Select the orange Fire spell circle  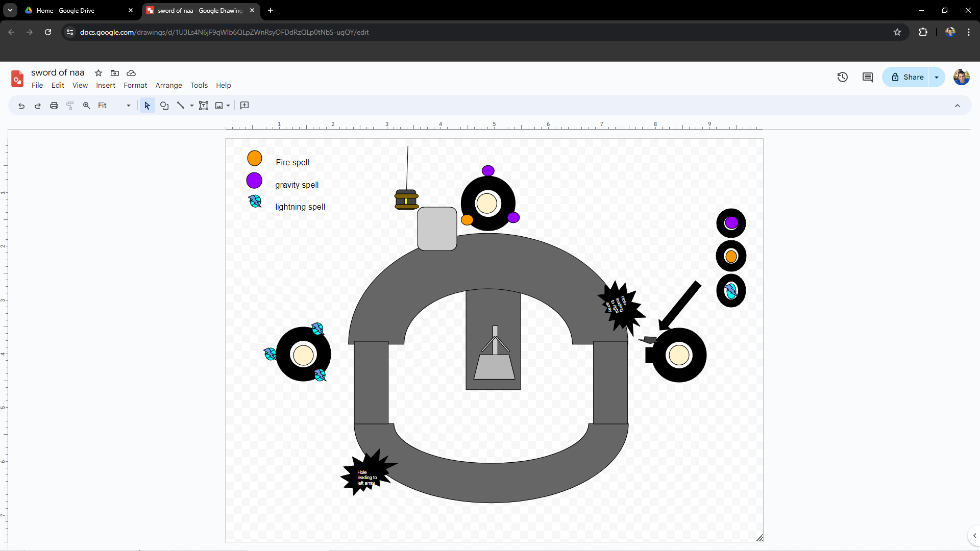point(255,158)
